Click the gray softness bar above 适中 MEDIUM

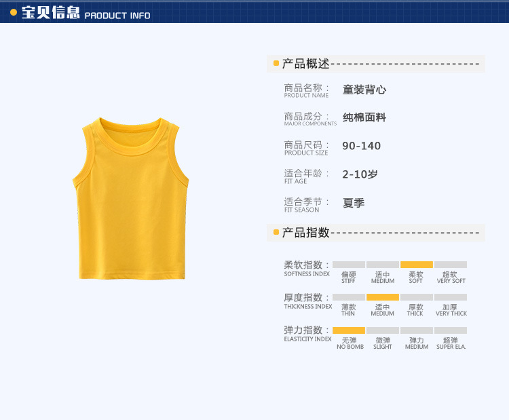click(383, 265)
